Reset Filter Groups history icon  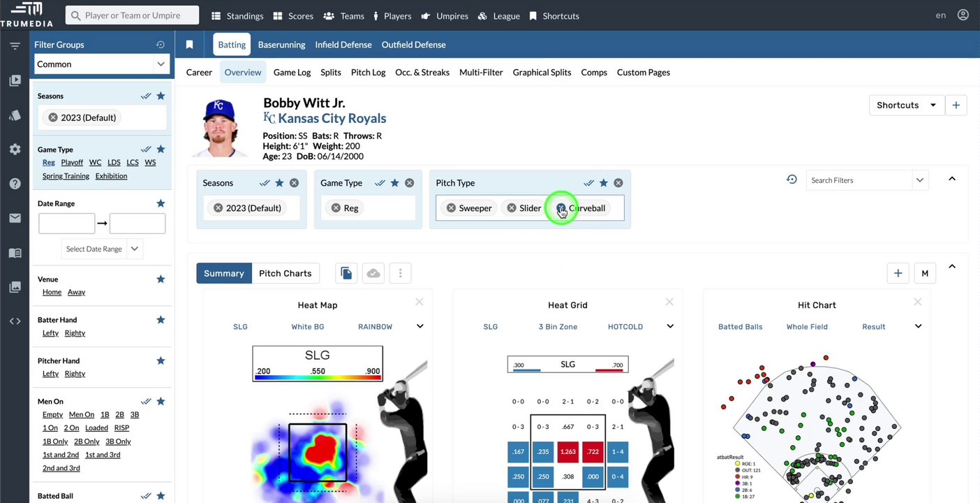161,45
